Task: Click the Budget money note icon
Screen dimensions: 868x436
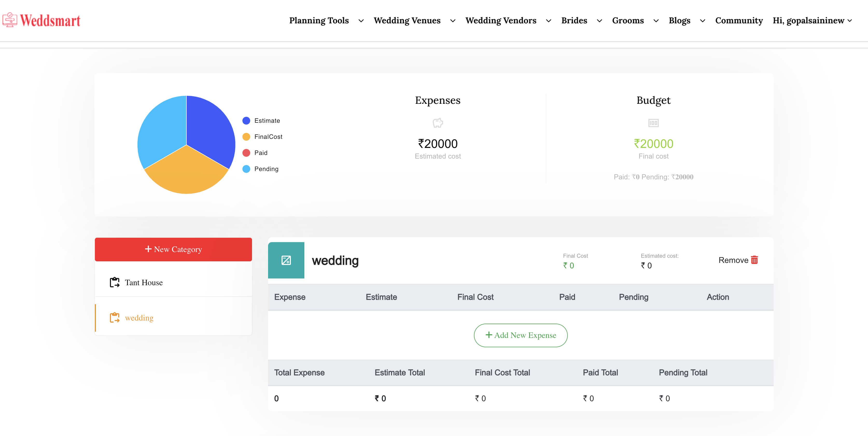Action: pyautogui.click(x=653, y=123)
